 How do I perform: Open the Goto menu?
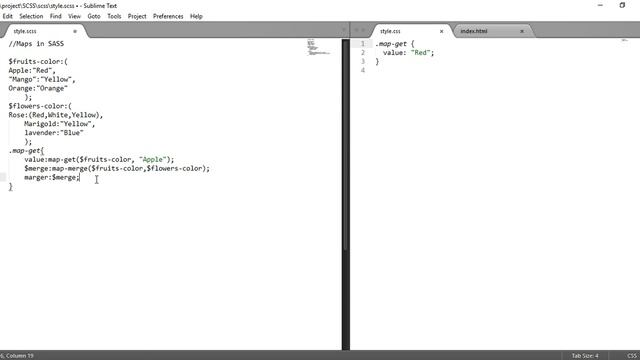94,16
